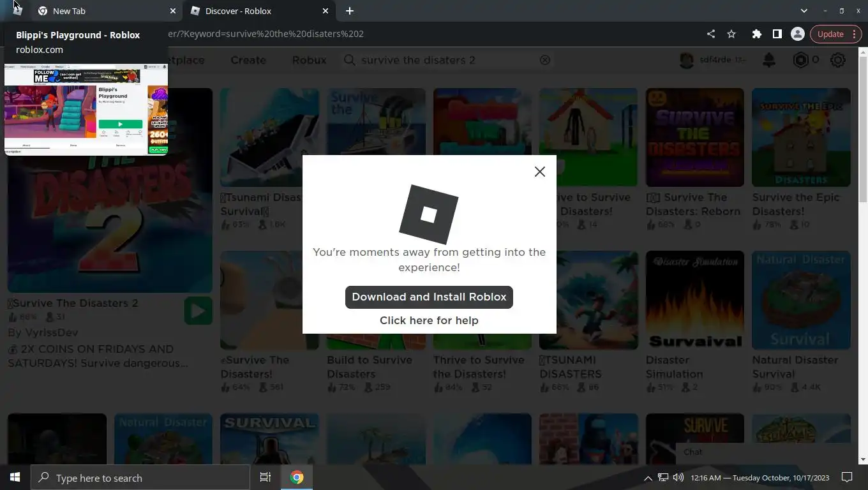Open Thrive to Survive the Disasters! title
Screen dimensions: 868x490
479,367
